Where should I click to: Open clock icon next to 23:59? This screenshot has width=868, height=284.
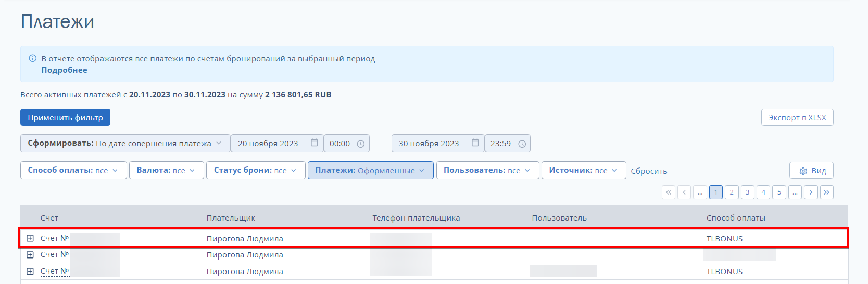pos(522,144)
